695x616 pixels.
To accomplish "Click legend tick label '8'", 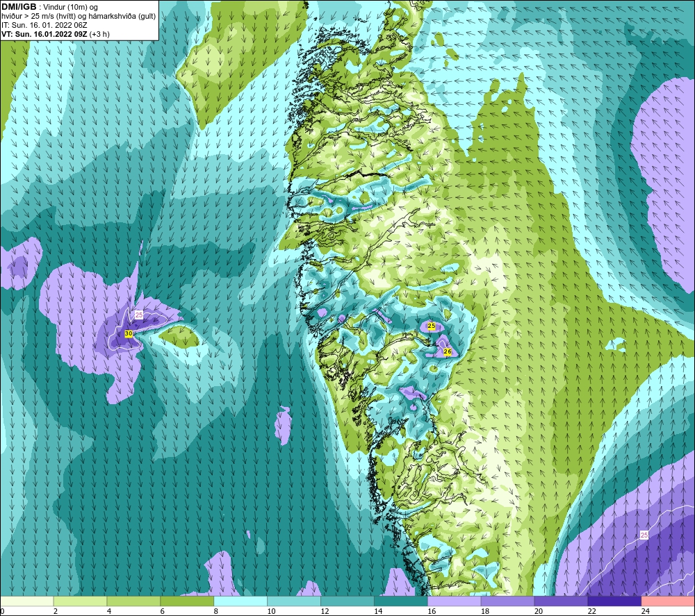I will [216, 611].
